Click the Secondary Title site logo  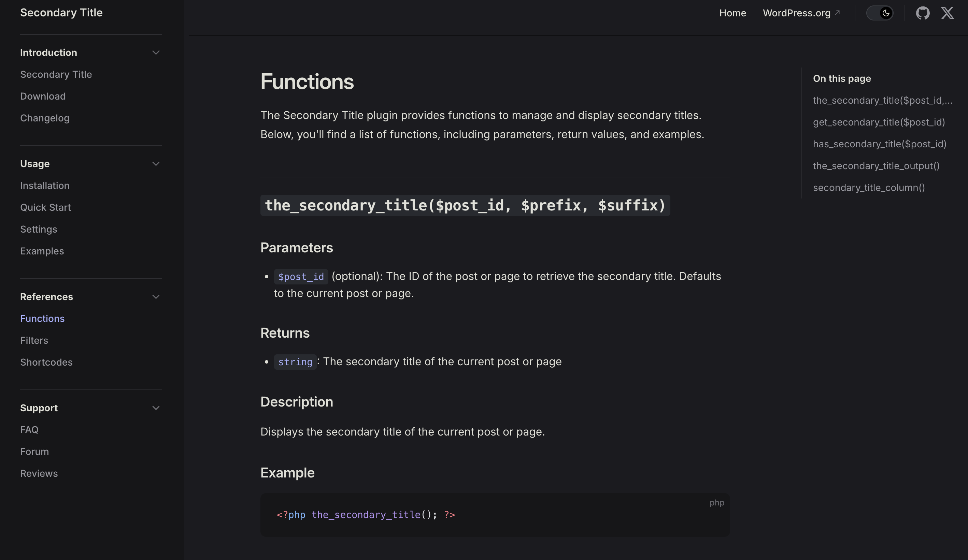click(61, 13)
